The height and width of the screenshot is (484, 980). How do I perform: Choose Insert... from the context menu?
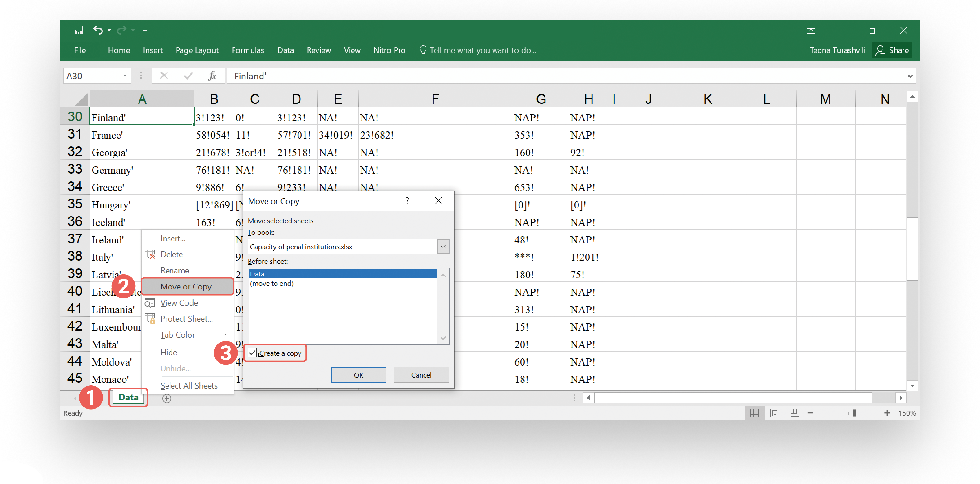(x=188, y=238)
